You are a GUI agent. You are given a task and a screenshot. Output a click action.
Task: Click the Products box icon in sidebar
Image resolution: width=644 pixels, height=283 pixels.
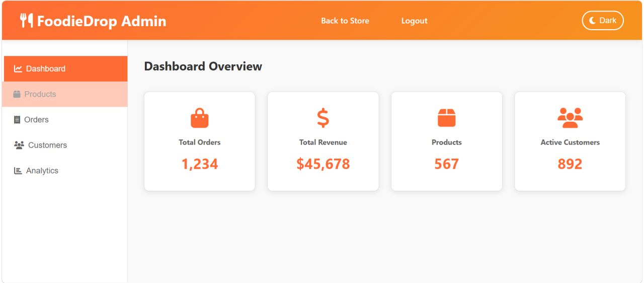(x=17, y=94)
